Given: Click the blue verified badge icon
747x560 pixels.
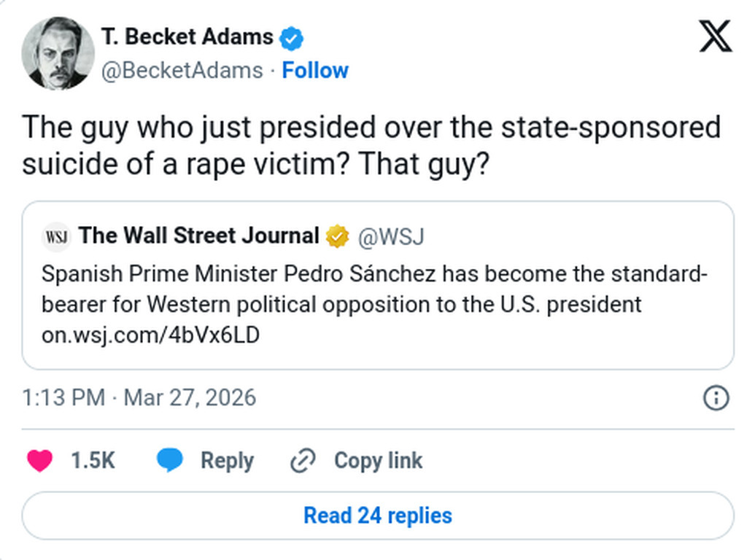Looking at the screenshot, I should coord(292,38).
